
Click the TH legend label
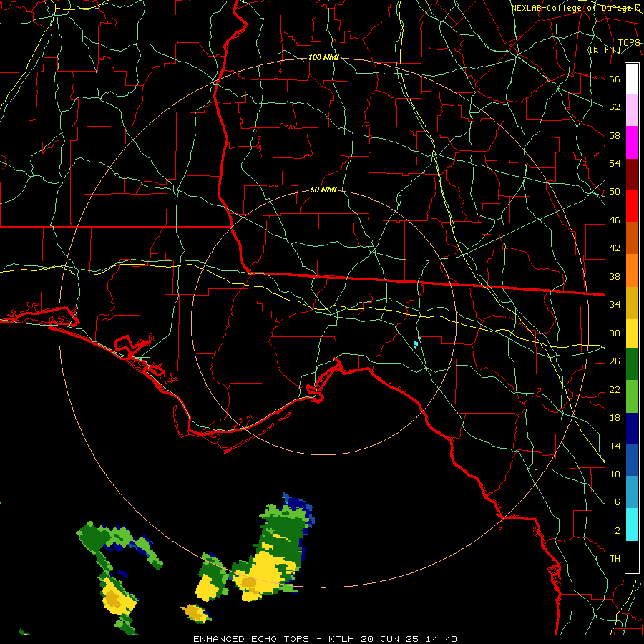(615, 559)
